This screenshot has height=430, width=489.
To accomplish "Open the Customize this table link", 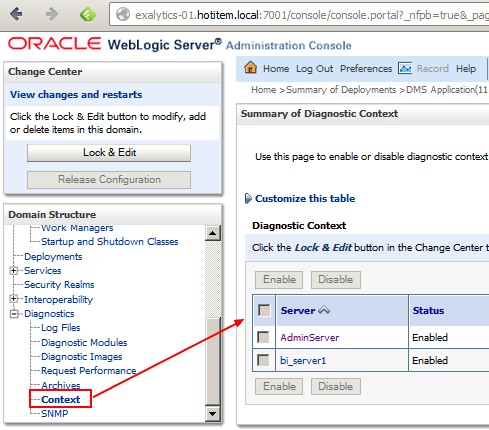I will (x=305, y=199).
